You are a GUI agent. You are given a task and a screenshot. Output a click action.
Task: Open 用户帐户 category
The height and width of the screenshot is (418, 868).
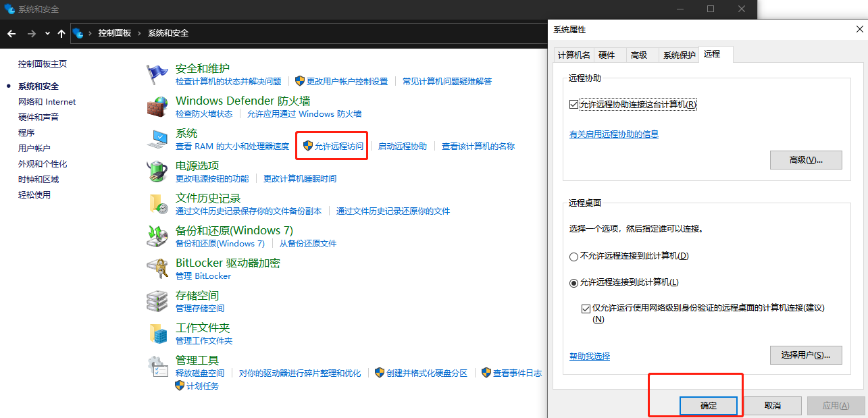(x=34, y=148)
